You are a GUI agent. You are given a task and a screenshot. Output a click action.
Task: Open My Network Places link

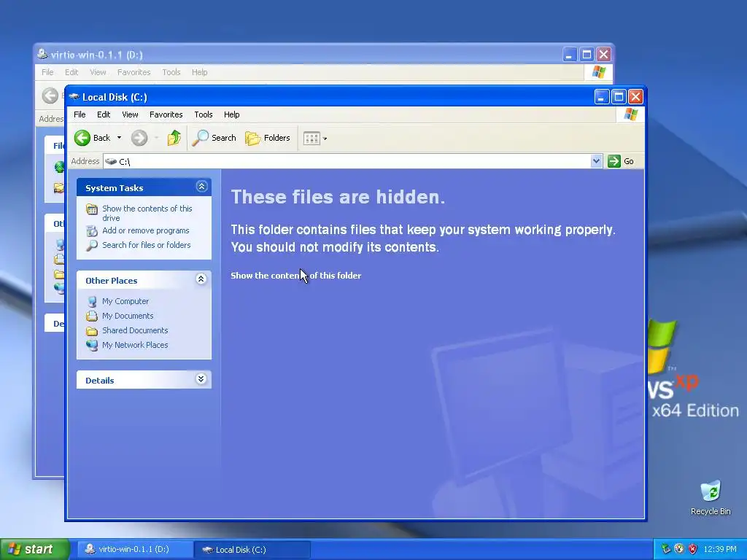[x=135, y=345]
